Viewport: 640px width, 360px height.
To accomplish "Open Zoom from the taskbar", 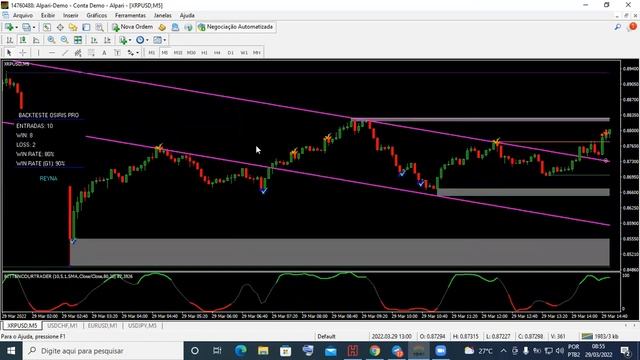I will 440,351.
